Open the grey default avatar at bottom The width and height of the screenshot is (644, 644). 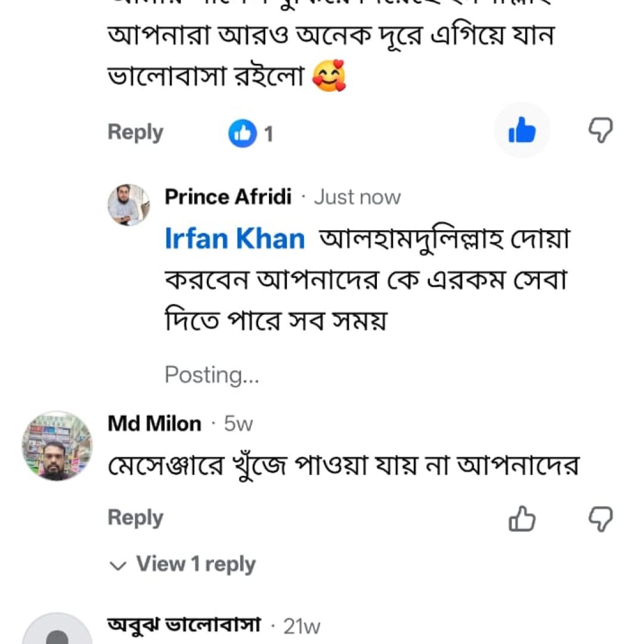tap(57, 628)
